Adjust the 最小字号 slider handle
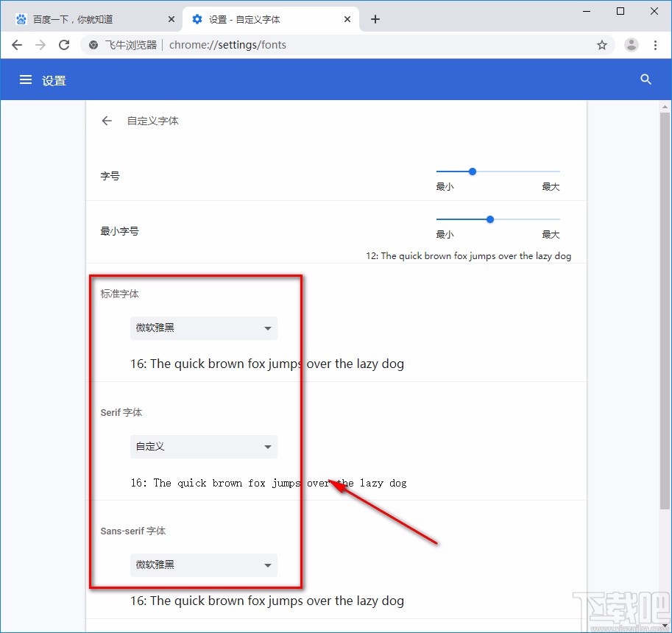The height and width of the screenshot is (633, 672). [489, 219]
